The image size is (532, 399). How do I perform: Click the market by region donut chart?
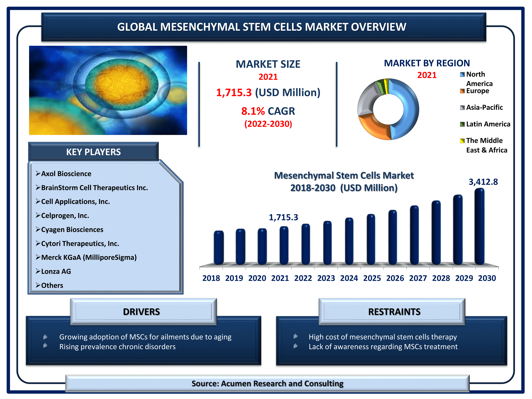tap(388, 109)
